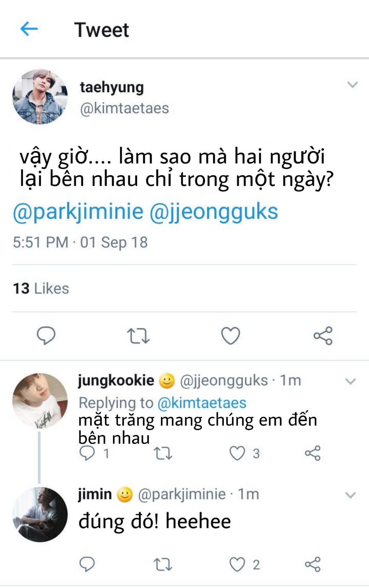
Task: Retweet taehyung's main tweet
Action: tap(138, 336)
